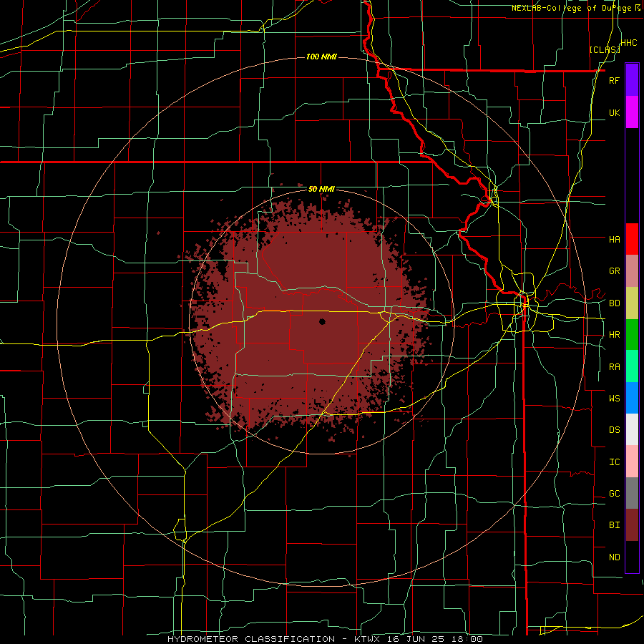Click the black radar site dot
This screenshot has height=644, width=644.
tap(323, 321)
